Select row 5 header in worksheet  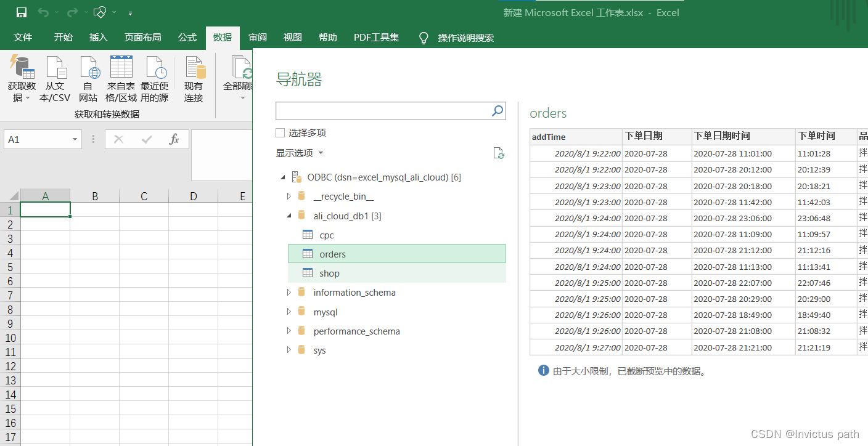point(10,267)
